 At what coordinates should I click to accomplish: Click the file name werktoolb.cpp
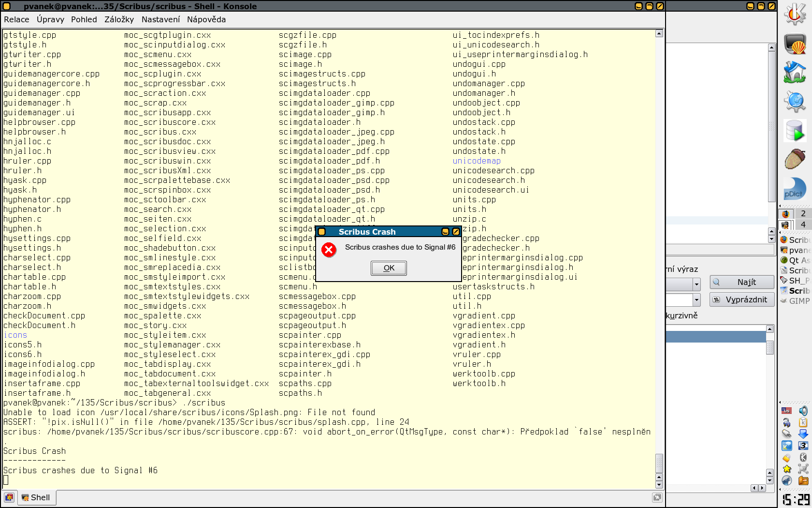[x=484, y=374]
